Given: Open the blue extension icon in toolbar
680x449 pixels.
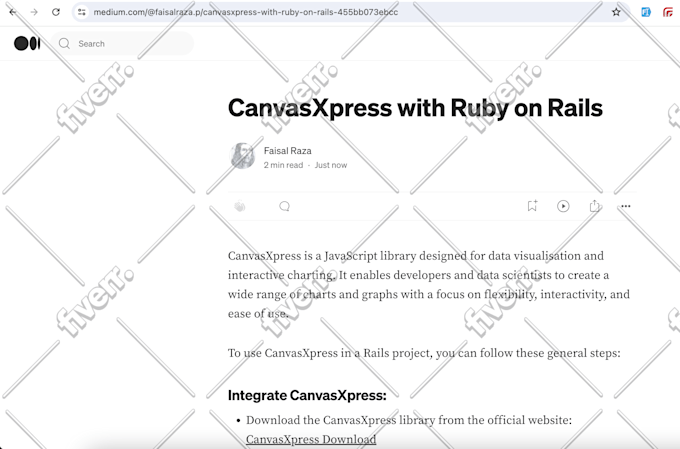Looking at the screenshot, I should (x=646, y=12).
